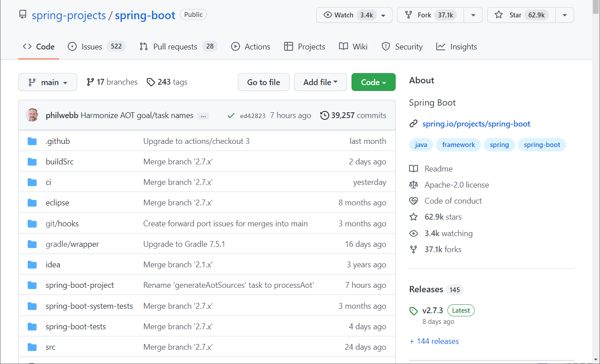
Task: Switch to the Issues tab
Action: [x=91, y=46]
